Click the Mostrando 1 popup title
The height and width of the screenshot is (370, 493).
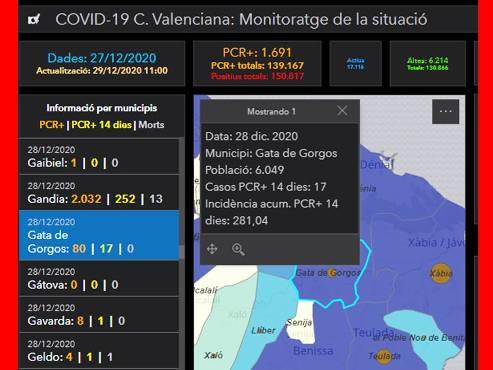pos(271,112)
